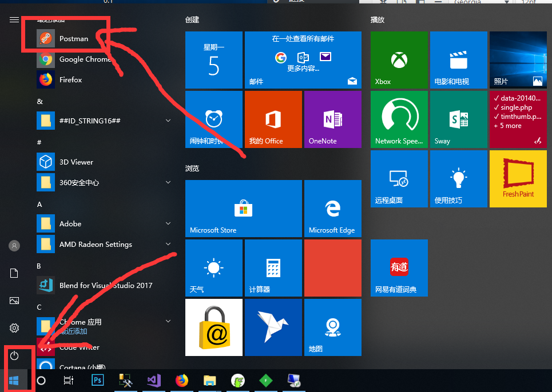Screen dimensions: 552x392
Task: Launch Google Chrome from the app list
Action: click(x=84, y=59)
